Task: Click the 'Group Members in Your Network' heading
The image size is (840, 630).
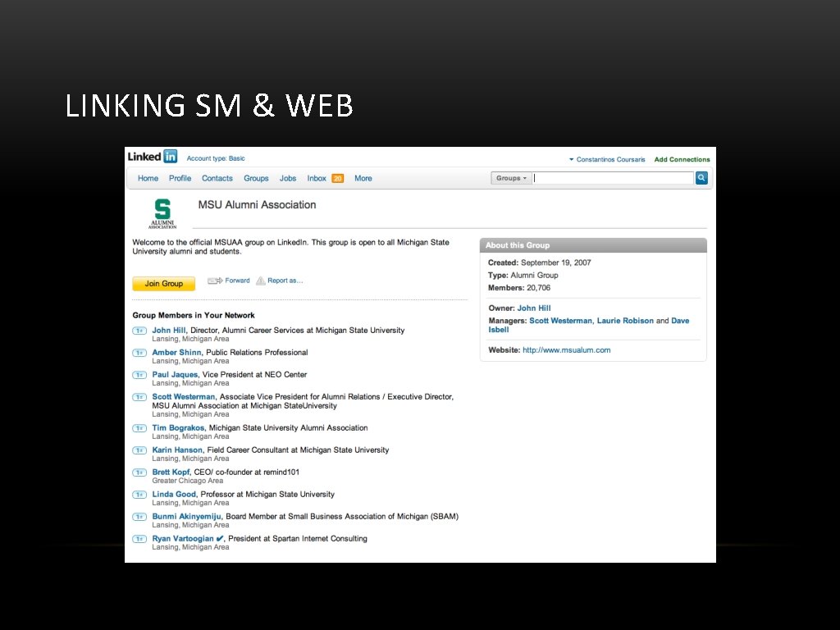Action: (194, 316)
